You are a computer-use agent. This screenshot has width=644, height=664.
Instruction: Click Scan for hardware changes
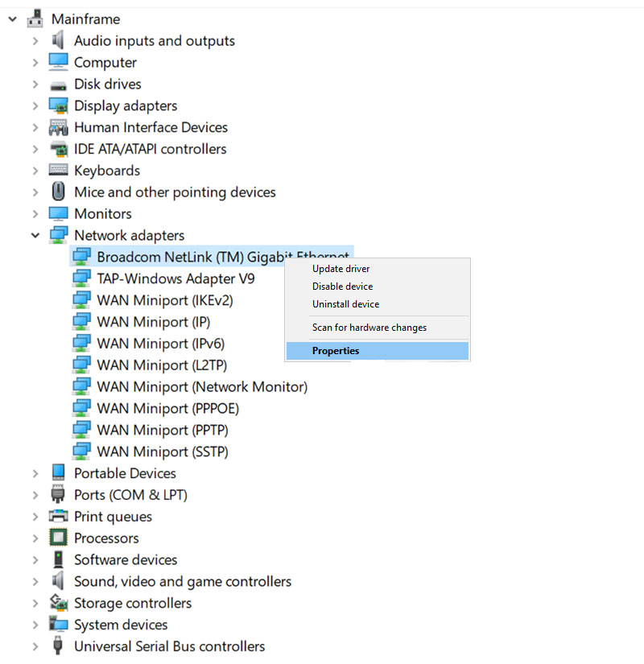tap(369, 328)
